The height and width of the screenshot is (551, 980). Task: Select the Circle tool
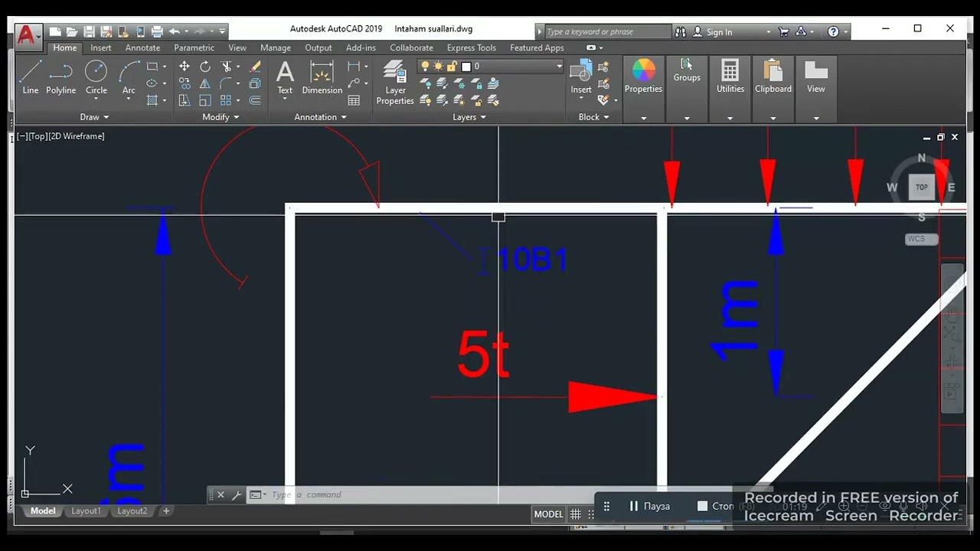tap(96, 78)
